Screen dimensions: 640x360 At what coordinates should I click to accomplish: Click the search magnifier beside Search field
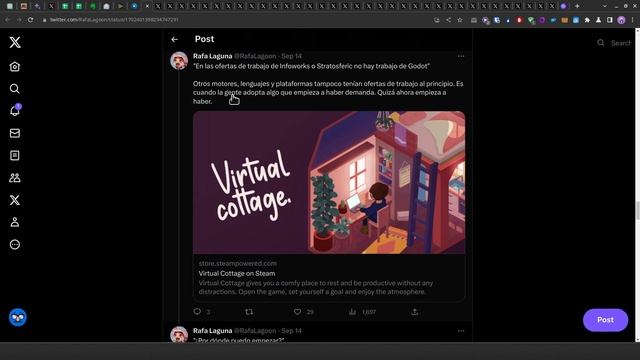click(601, 42)
